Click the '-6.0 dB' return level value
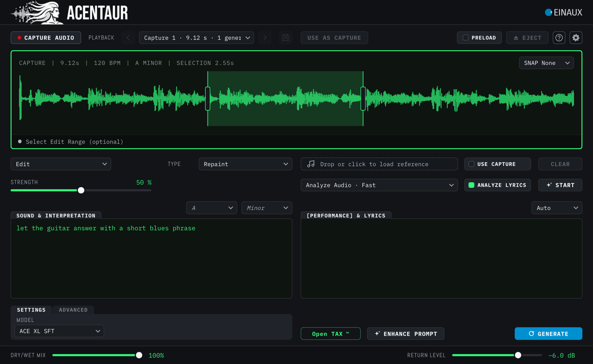 pyautogui.click(x=562, y=355)
